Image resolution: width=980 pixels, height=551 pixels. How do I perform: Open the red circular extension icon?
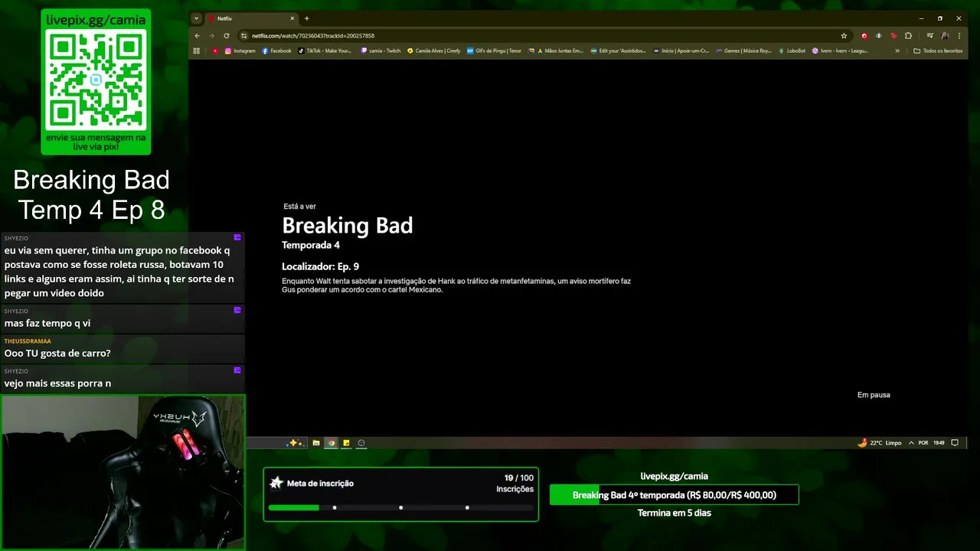point(864,36)
